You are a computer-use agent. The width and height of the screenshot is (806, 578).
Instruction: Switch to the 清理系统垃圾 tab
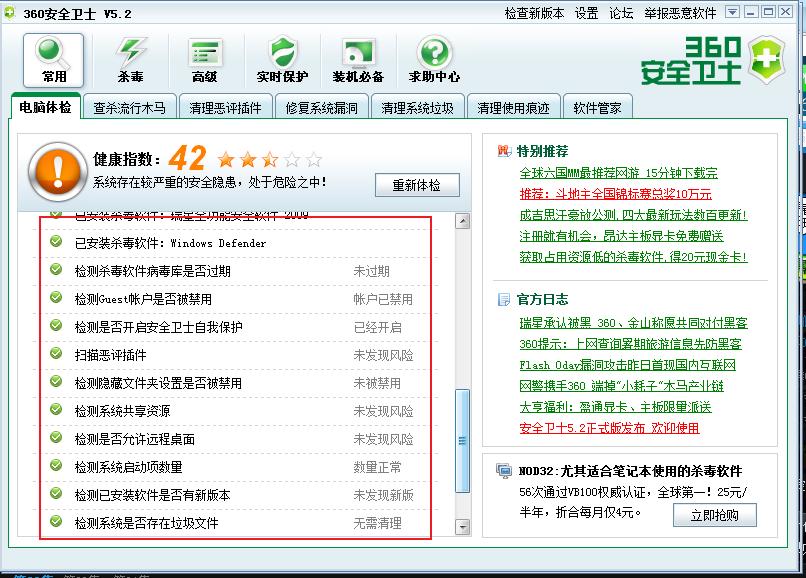417,108
